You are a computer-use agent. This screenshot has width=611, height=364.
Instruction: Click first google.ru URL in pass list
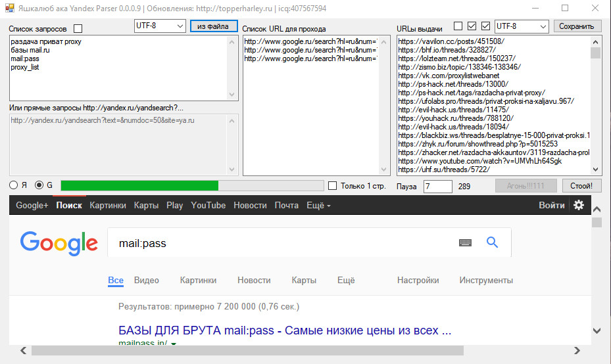[310, 41]
